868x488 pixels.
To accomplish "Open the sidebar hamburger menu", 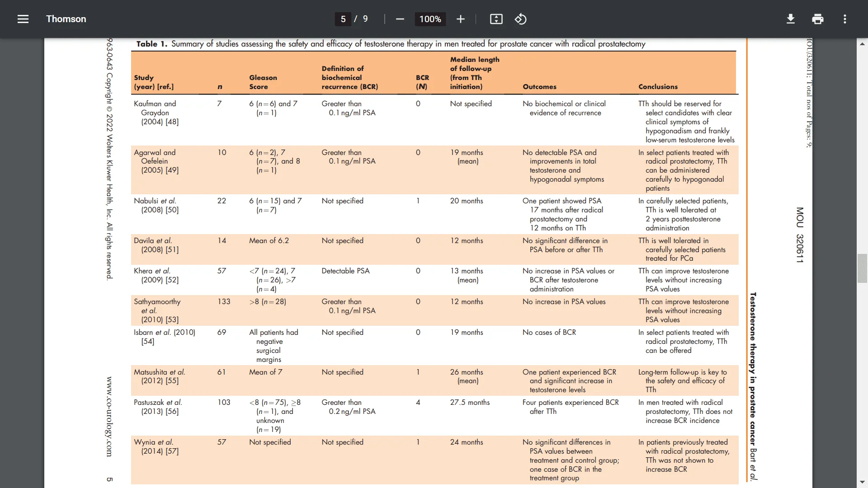I will pyautogui.click(x=23, y=19).
